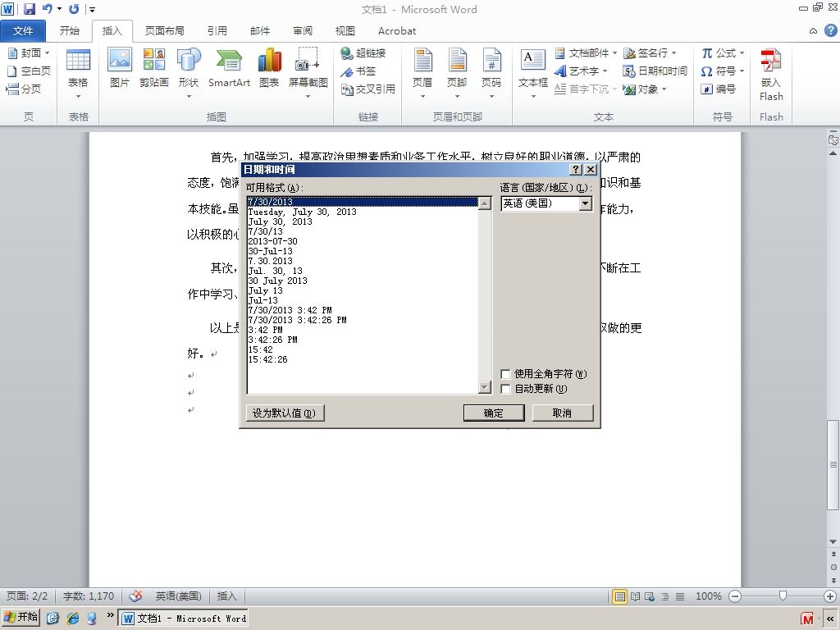The height and width of the screenshot is (630, 840).
Task: Open the Header (页眉) menu
Action: click(x=422, y=73)
